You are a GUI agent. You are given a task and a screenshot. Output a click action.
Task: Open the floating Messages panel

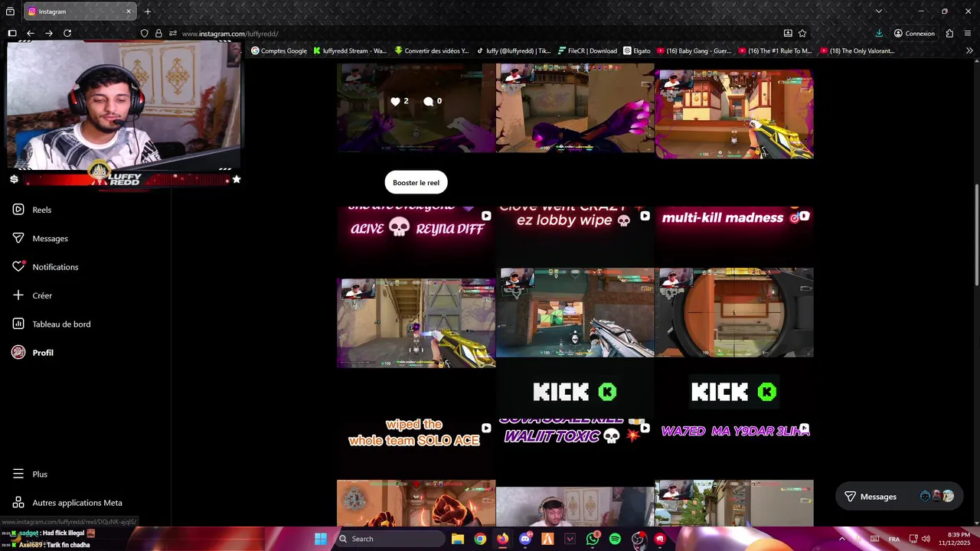(899, 497)
